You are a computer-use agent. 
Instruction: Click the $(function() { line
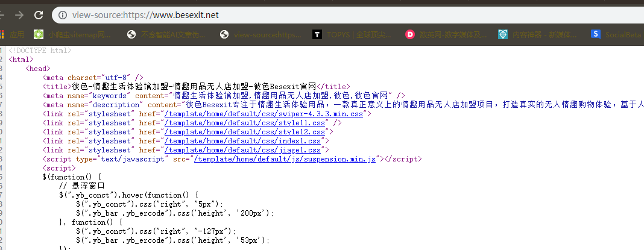click(72, 177)
